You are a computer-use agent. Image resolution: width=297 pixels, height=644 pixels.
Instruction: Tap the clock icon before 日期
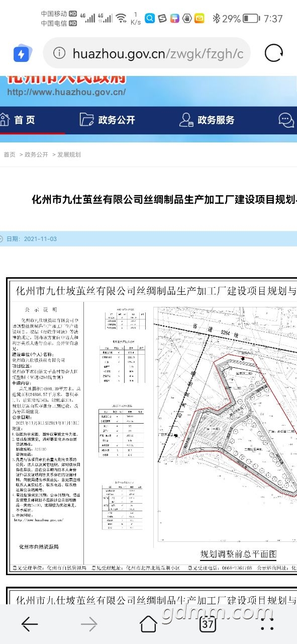tap(2, 239)
